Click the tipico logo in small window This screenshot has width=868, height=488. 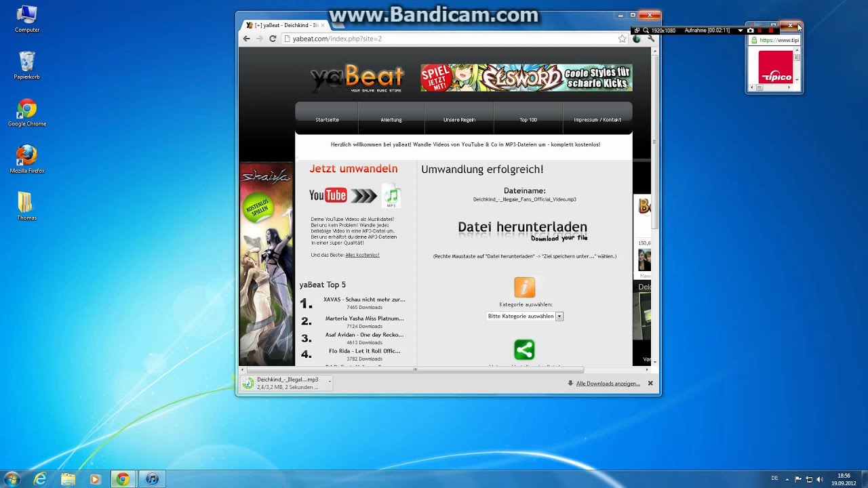pos(775,68)
